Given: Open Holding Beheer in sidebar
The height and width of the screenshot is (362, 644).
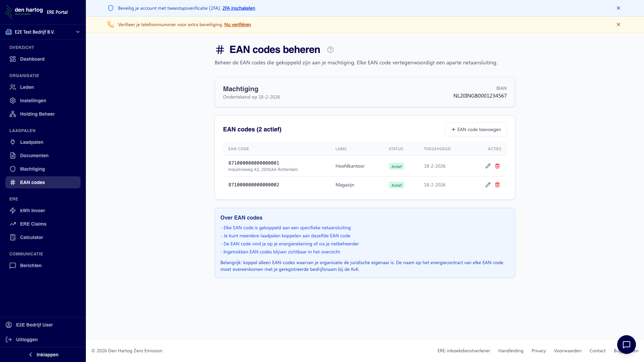Looking at the screenshot, I should 37,114.
